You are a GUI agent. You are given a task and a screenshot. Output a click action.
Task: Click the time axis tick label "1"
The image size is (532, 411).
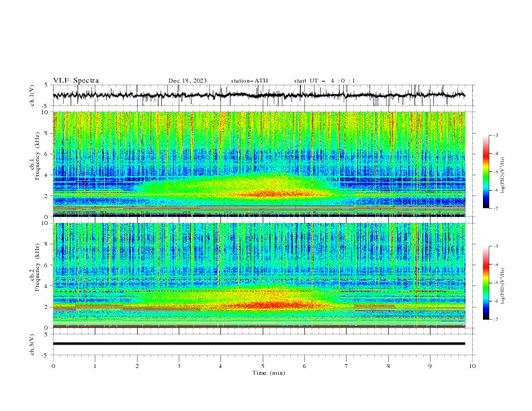95,366
